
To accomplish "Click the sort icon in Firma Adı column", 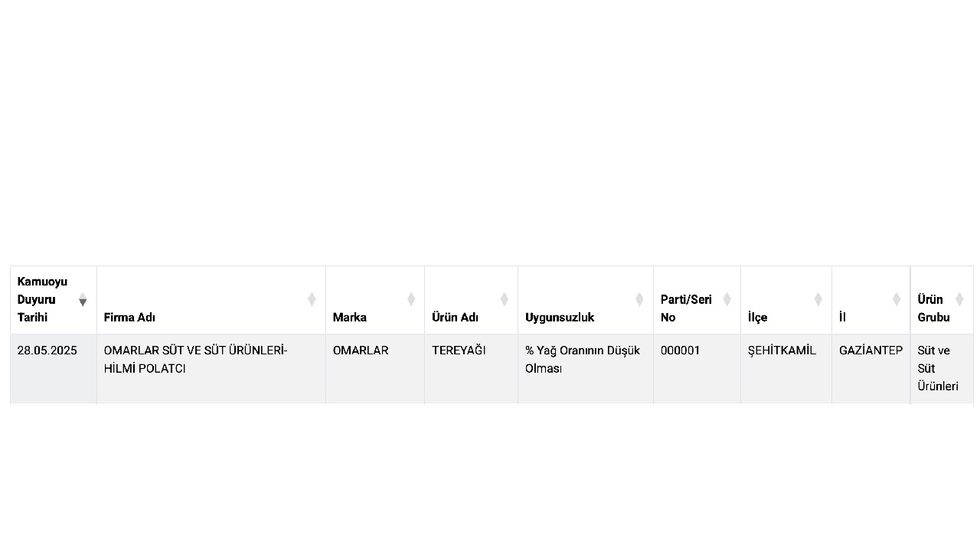I will 312,299.
